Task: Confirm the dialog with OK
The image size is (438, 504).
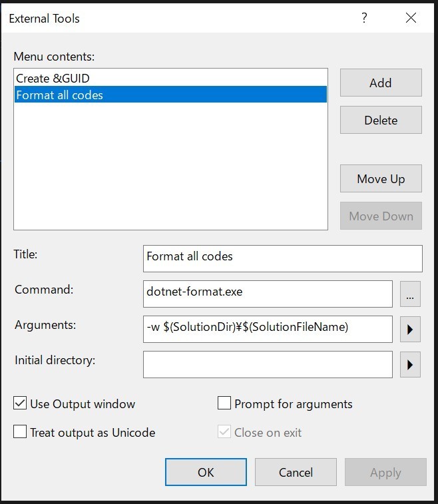Action: click(x=206, y=472)
